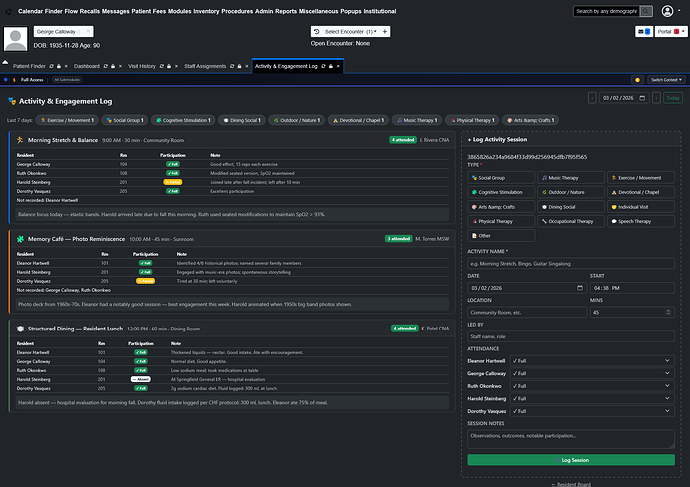
Task: Switch to the Staff Assignments tab
Action: tap(205, 65)
